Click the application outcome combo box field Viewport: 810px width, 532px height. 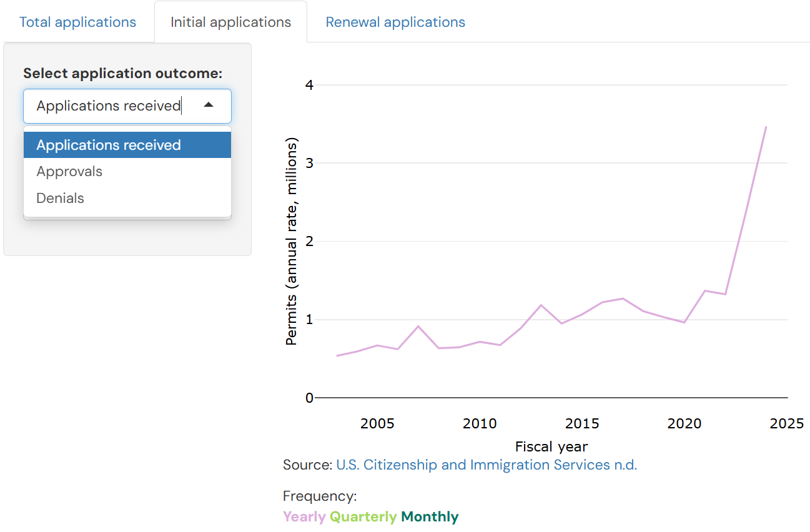112,106
